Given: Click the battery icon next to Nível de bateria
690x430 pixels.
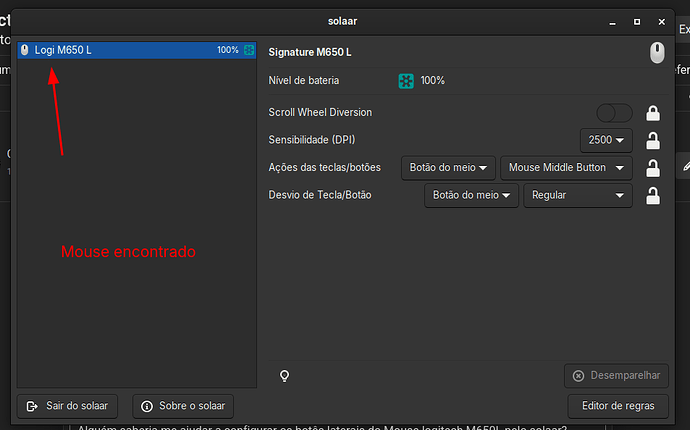Looking at the screenshot, I should 407,81.
